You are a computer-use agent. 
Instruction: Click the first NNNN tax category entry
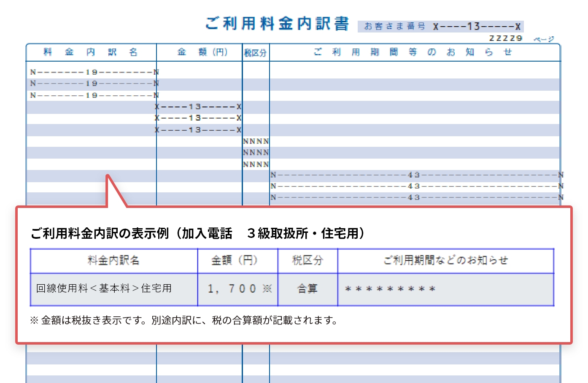coord(256,141)
